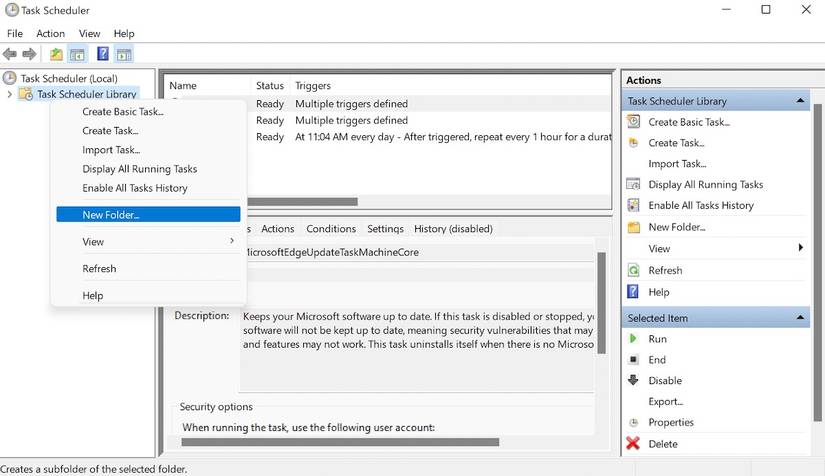Click the Back arrow toolbar icon
The image size is (825, 476).
(9, 54)
